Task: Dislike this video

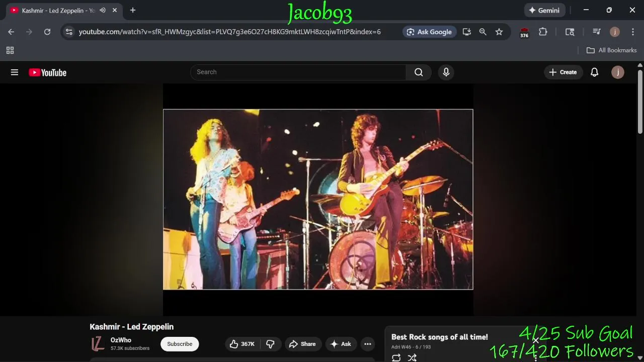Action: coord(271,344)
